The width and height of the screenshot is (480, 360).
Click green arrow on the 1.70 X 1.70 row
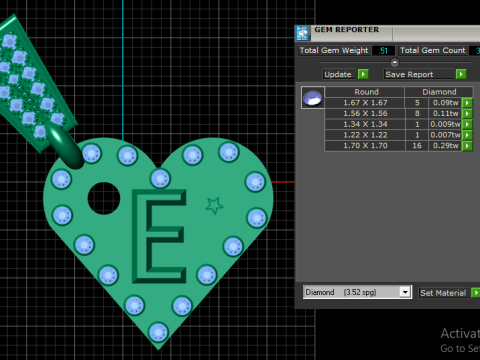coord(467,146)
